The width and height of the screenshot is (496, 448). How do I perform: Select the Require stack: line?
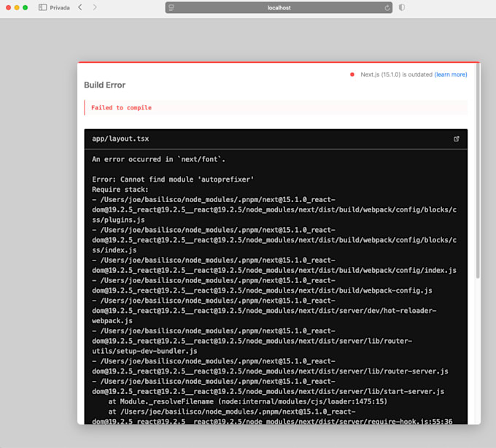point(120,190)
